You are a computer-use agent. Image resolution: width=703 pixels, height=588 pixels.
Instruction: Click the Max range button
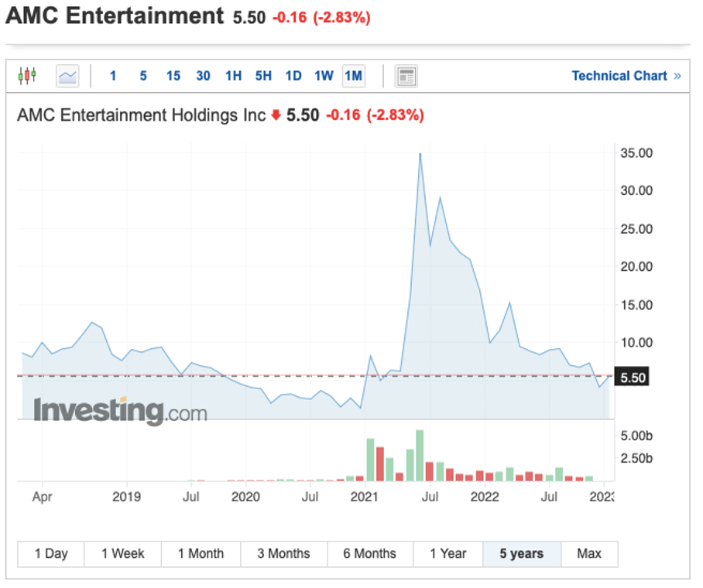[589, 554]
